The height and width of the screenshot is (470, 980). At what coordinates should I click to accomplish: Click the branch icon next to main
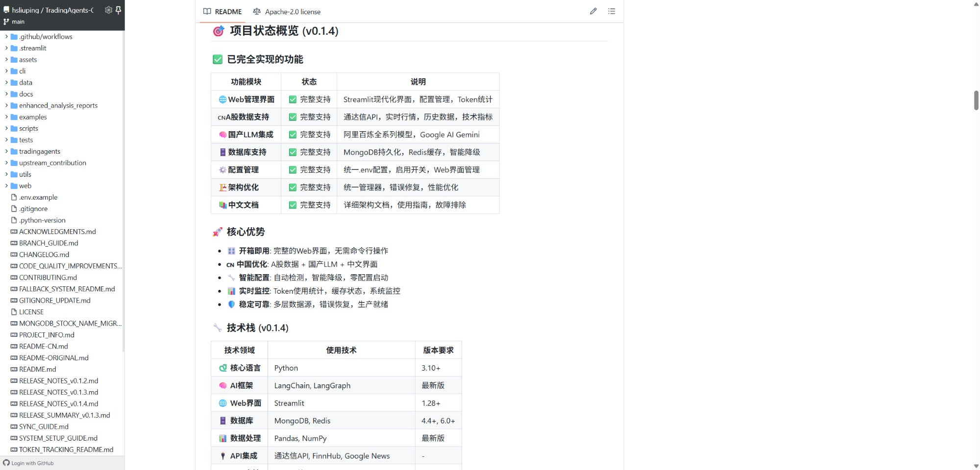click(6, 22)
